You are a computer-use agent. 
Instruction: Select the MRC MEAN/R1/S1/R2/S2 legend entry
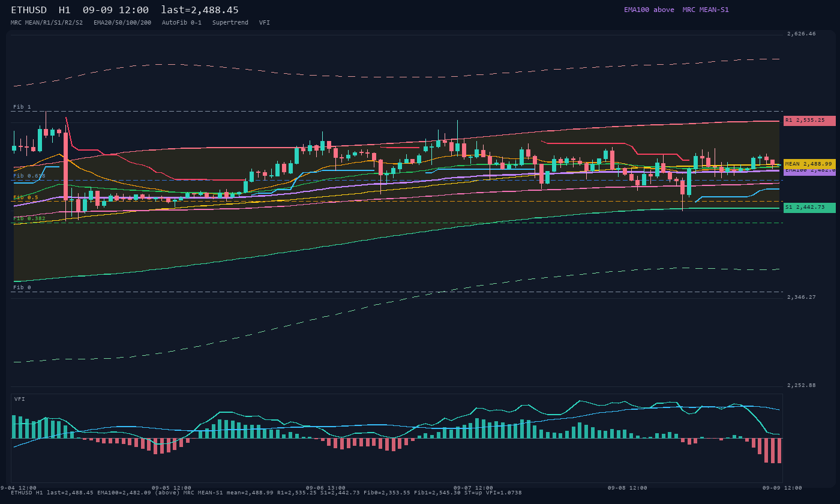pyautogui.click(x=47, y=22)
